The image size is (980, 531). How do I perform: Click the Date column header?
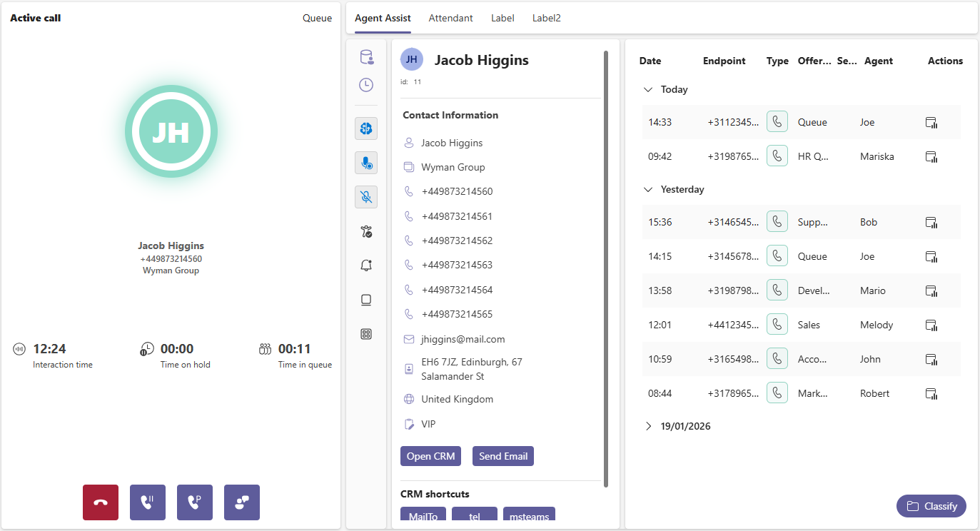pos(650,61)
